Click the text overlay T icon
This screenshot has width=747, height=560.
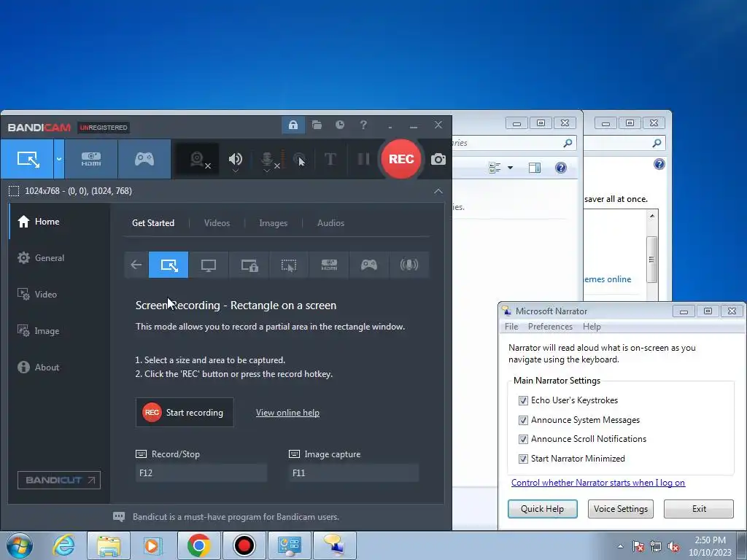click(x=330, y=159)
